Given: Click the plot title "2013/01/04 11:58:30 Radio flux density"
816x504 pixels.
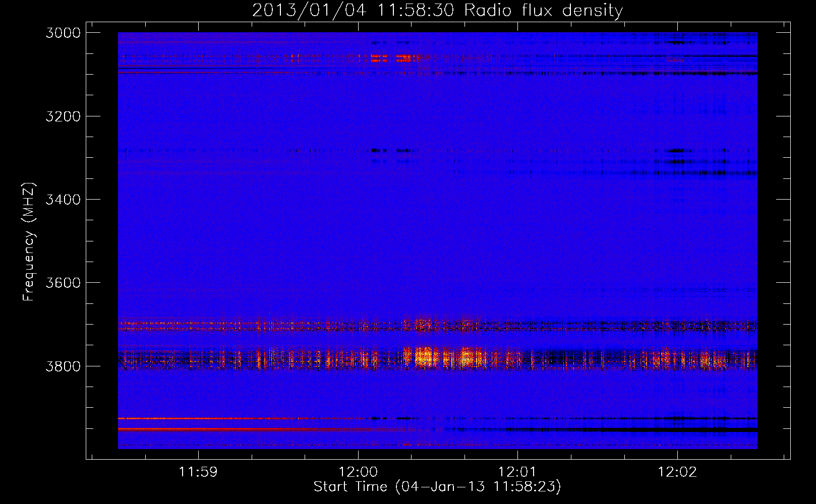Looking at the screenshot, I should tap(437, 10).
